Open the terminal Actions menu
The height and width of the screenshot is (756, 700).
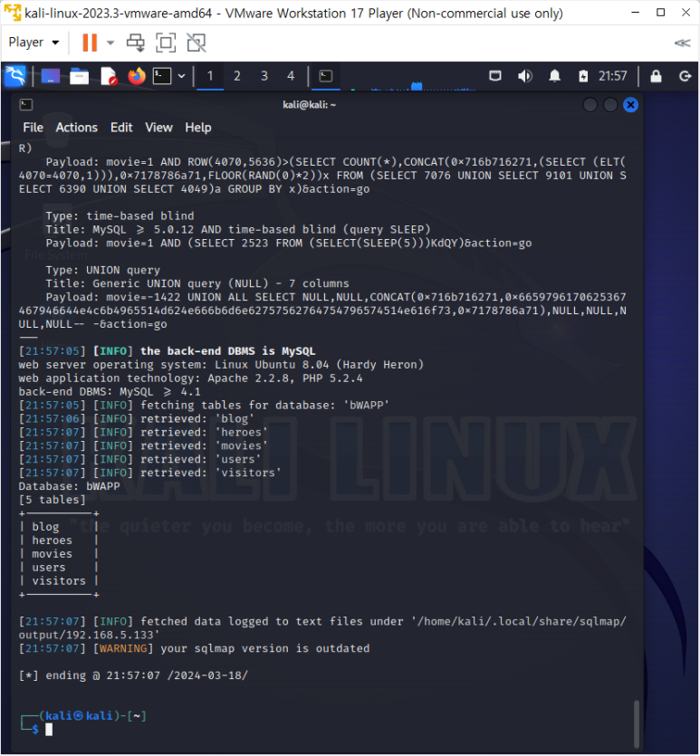click(77, 128)
